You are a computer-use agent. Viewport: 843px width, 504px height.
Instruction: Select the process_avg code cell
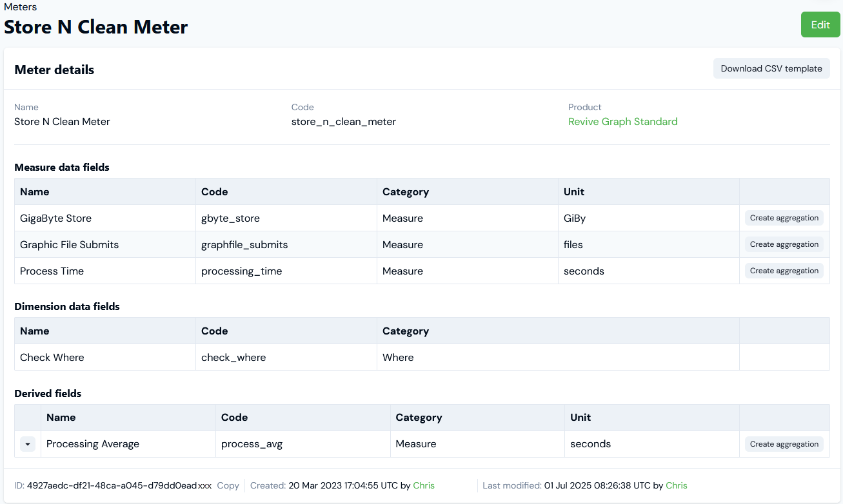click(x=303, y=444)
